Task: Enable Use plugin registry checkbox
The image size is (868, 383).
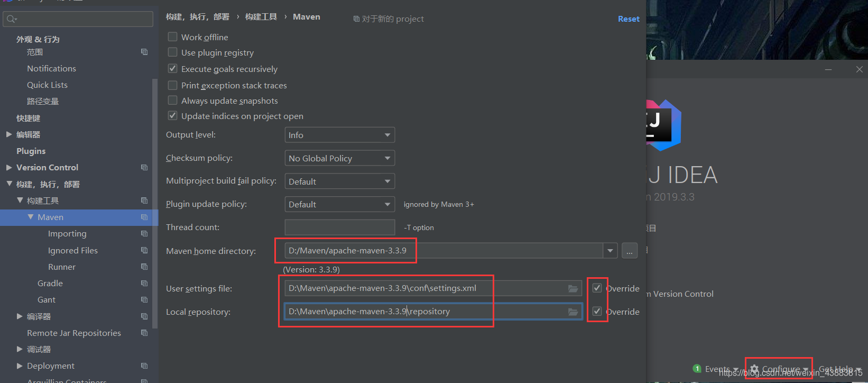Action: (x=172, y=52)
